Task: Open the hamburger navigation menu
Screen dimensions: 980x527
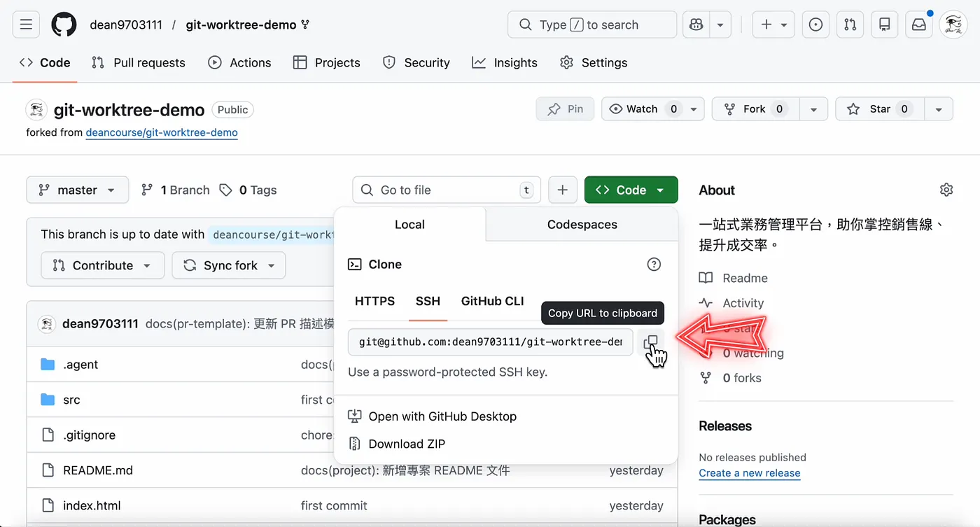Action: pos(26,24)
